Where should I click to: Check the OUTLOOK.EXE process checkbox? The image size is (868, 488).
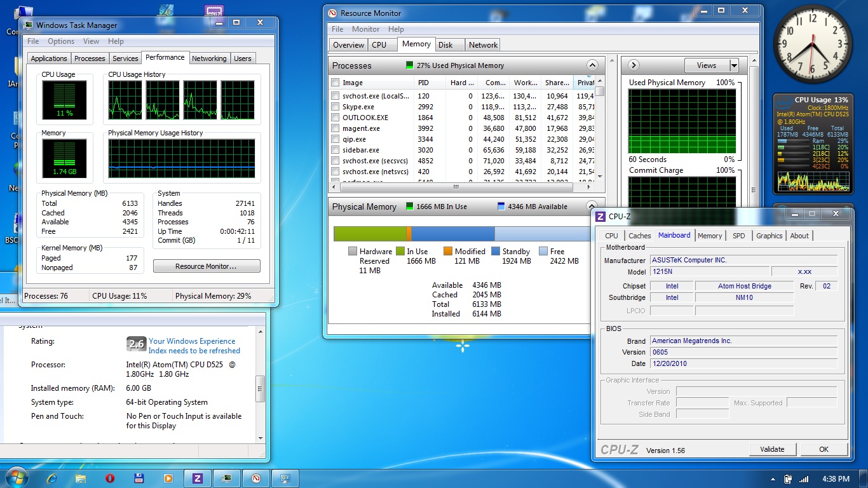335,118
